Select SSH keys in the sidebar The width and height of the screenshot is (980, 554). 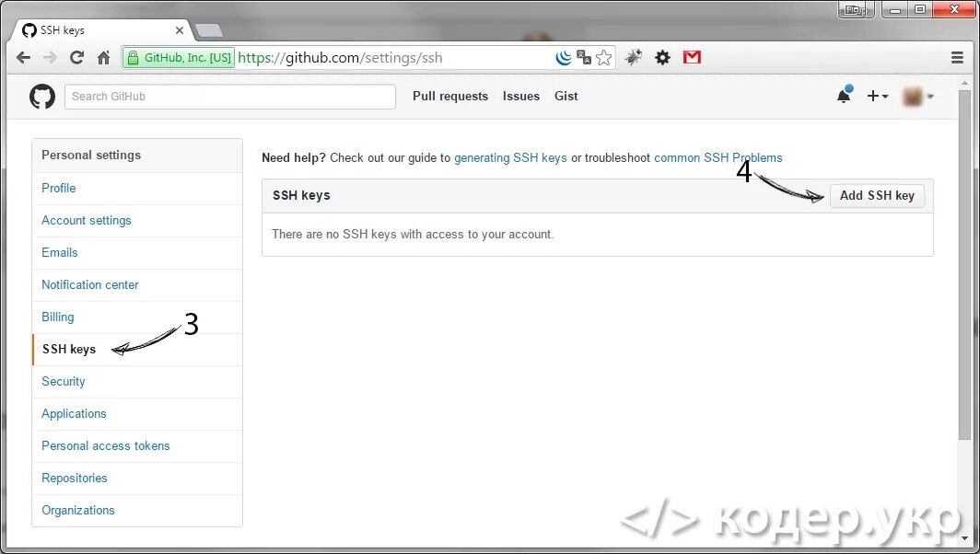coord(137,349)
